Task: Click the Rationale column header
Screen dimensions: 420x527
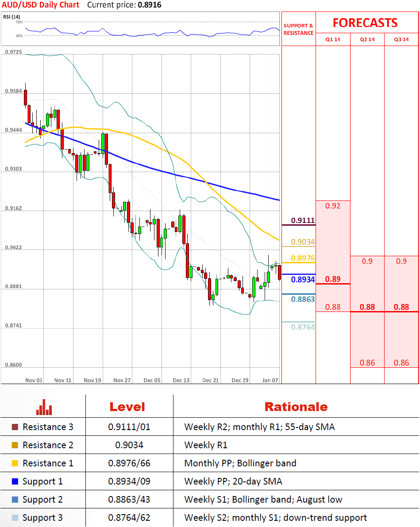Action: click(296, 407)
